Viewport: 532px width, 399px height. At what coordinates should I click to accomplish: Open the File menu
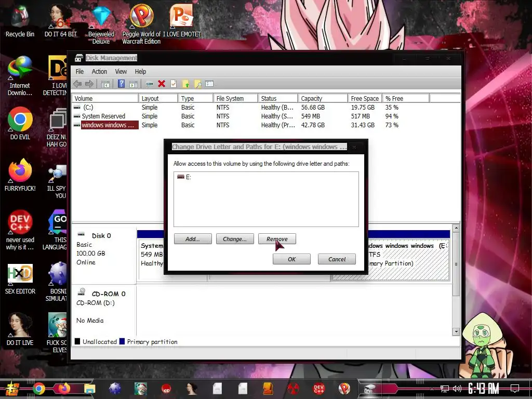coord(79,72)
